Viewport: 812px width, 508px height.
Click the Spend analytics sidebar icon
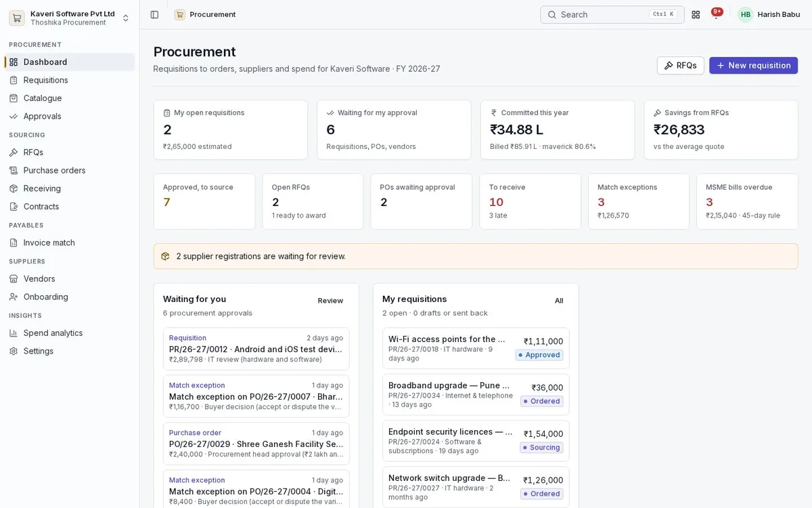tap(14, 333)
